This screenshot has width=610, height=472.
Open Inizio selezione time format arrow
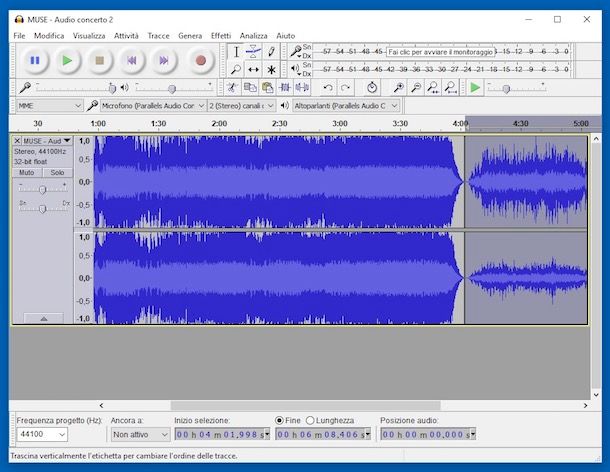tap(267, 434)
